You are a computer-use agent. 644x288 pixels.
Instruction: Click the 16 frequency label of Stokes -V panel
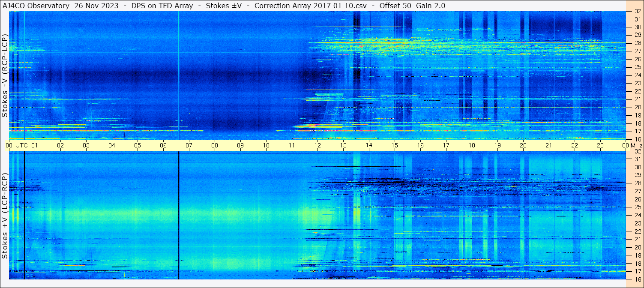click(x=637, y=139)
